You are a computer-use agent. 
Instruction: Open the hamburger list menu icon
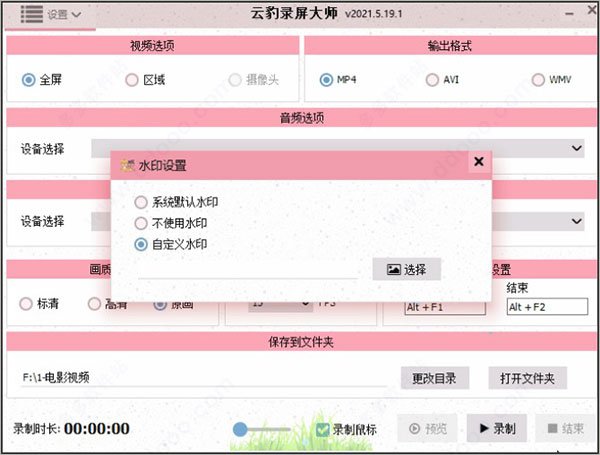pyautogui.click(x=31, y=15)
